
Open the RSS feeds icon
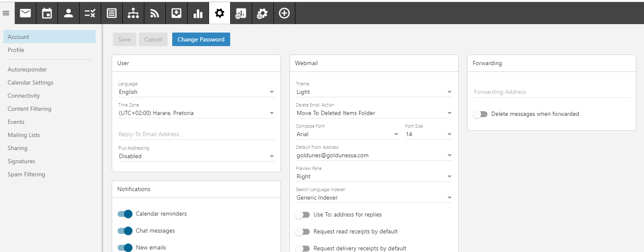pos(155,14)
